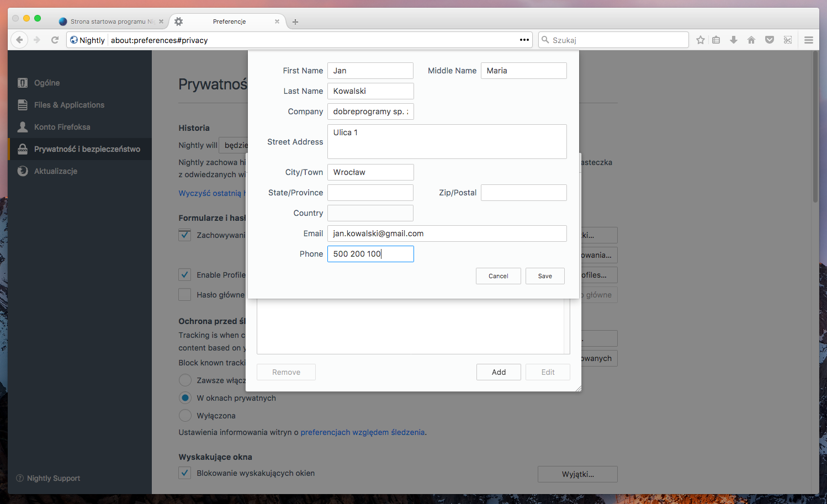Click the Wyczyść ostatnią link
This screenshot has height=504, width=827.
point(213,193)
